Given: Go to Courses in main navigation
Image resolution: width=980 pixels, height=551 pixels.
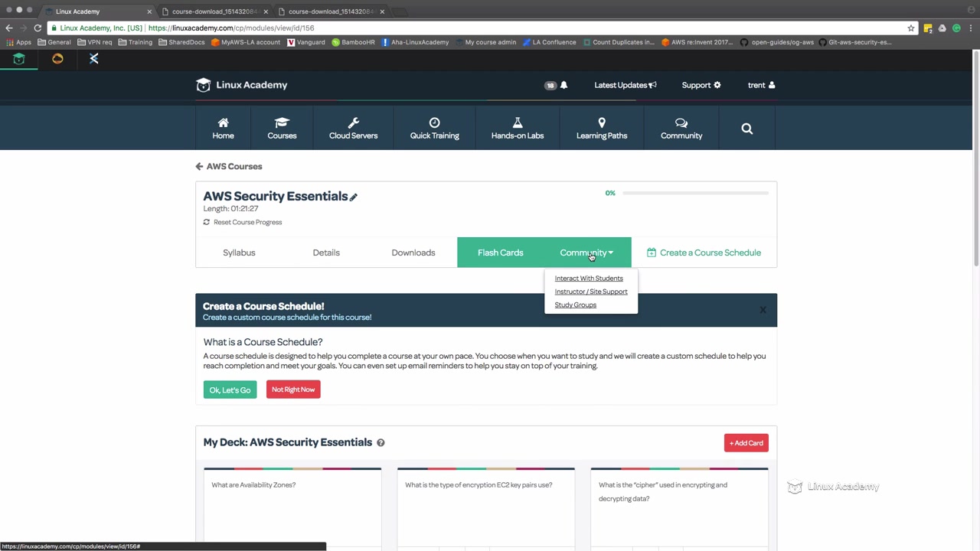Looking at the screenshot, I should click(282, 128).
